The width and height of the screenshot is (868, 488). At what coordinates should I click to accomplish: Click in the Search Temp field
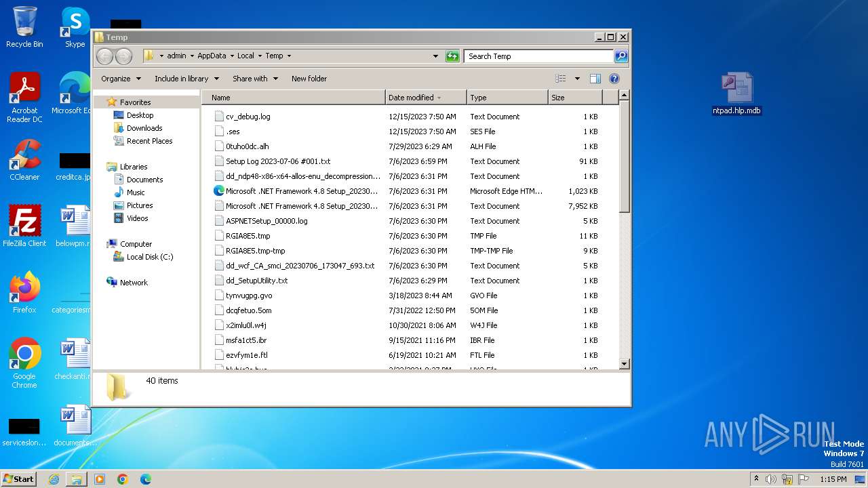click(x=539, y=56)
